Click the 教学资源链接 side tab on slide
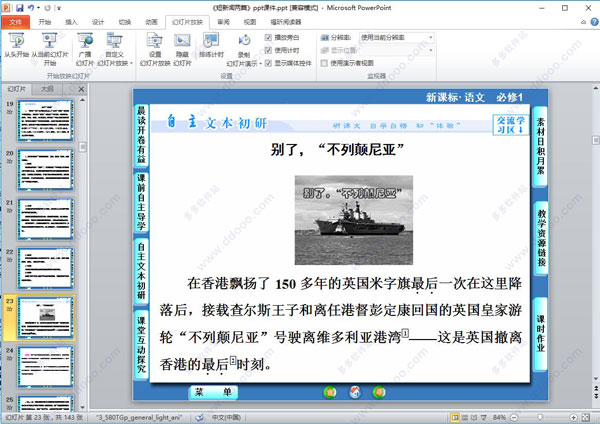The height and width of the screenshot is (424, 600). [541, 238]
